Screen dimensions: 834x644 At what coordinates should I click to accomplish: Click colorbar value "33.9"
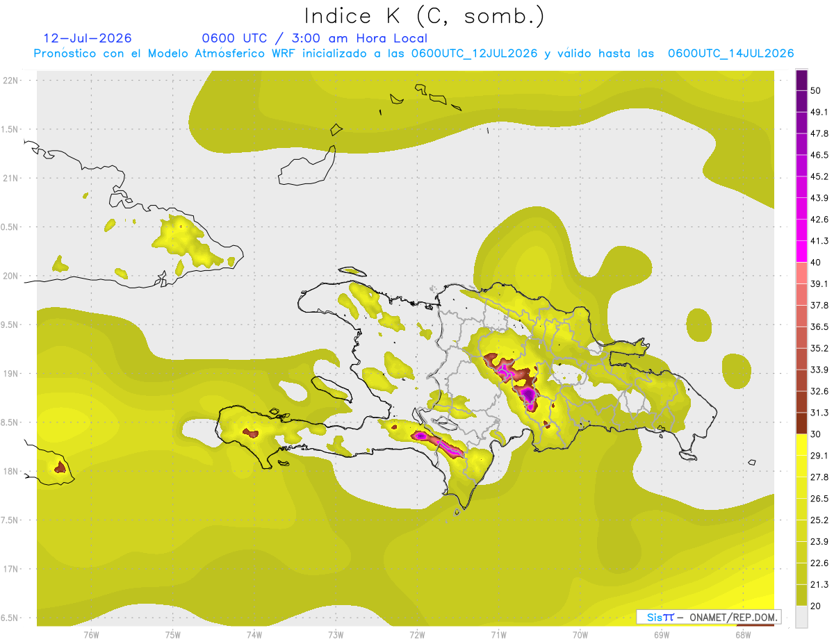pos(819,370)
